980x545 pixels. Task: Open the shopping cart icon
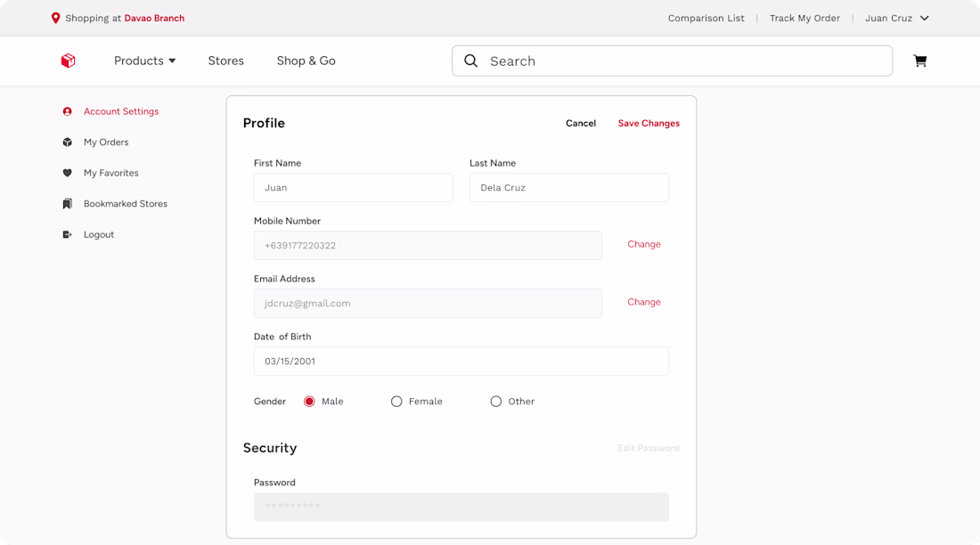(920, 61)
